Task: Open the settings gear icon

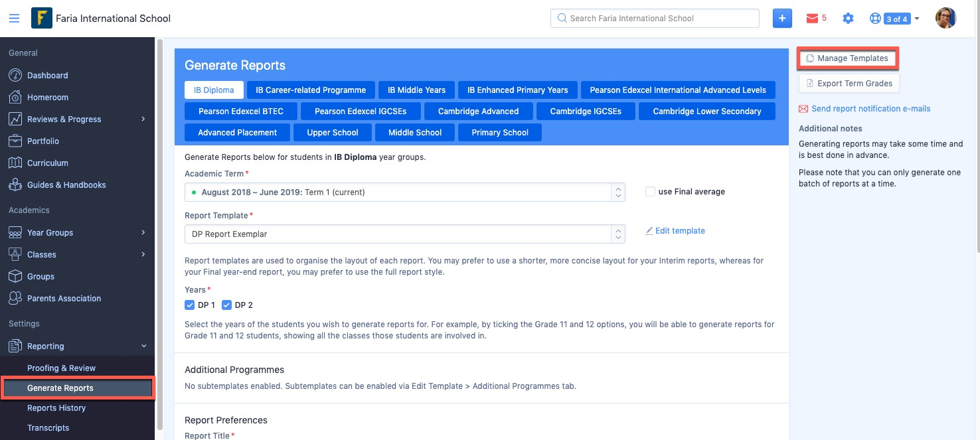Action: [x=848, y=19]
